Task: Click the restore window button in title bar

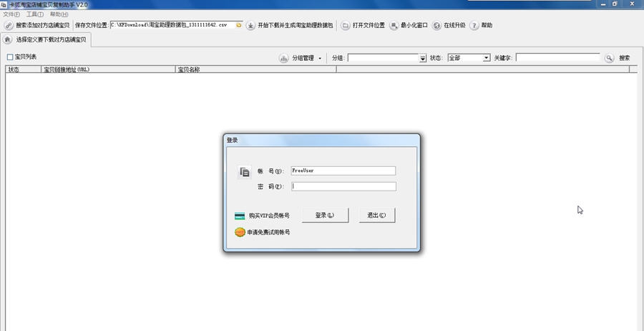Action: [x=615, y=4]
